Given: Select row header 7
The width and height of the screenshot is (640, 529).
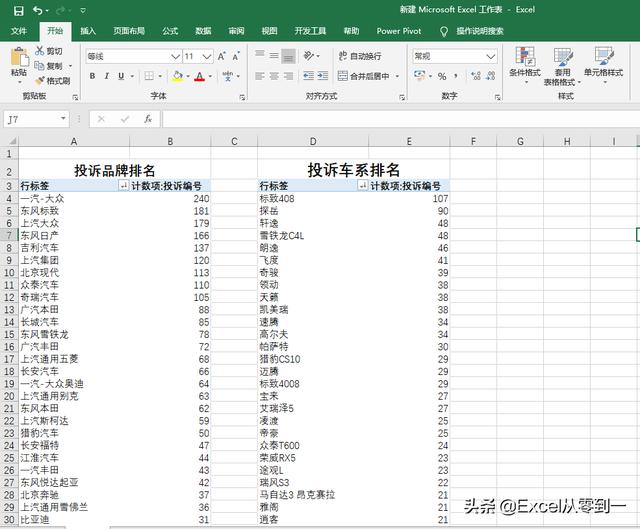Looking at the screenshot, I should (9, 236).
